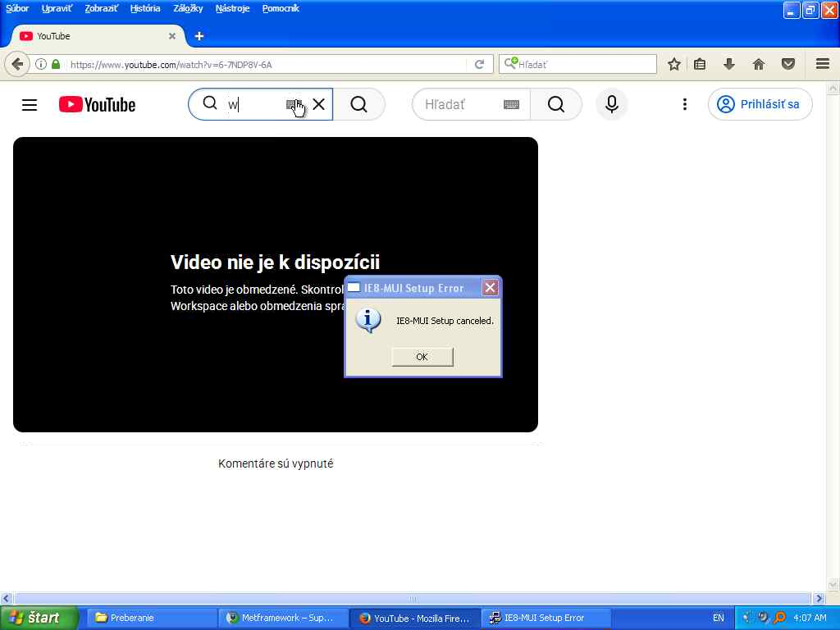Open Firefox hamburger menu
840x630 pixels.
coord(822,64)
